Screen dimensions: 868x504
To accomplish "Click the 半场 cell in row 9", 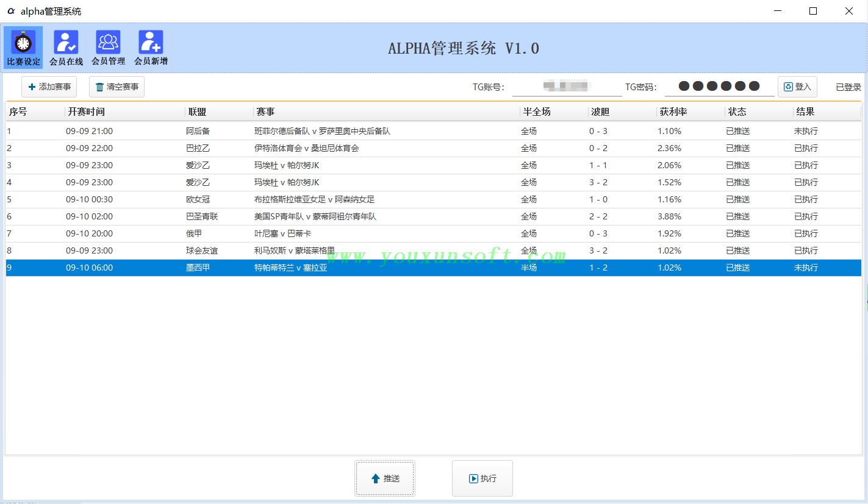I will pos(529,268).
